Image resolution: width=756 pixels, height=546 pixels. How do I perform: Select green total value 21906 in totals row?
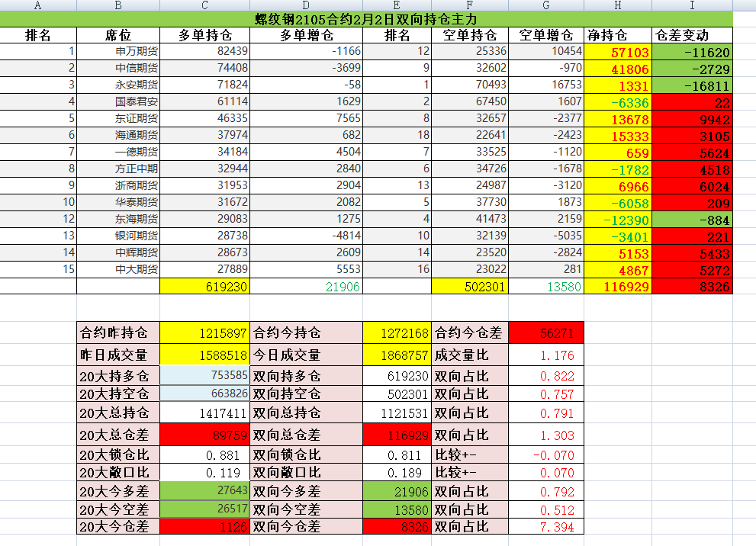(306, 287)
